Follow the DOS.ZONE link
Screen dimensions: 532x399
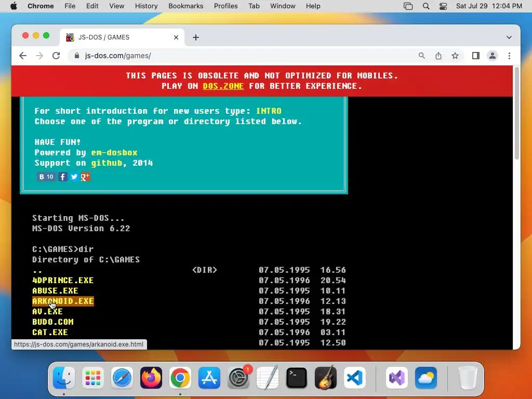pyautogui.click(x=223, y=86)
